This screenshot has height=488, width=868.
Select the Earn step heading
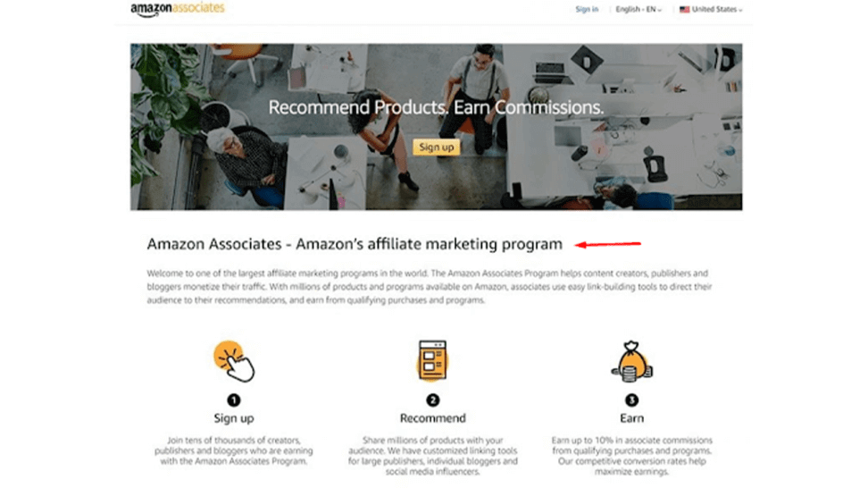click(631, 418)
